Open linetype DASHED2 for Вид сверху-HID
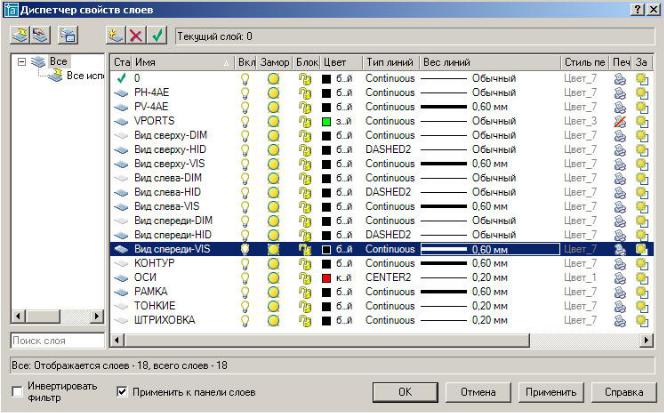 [388, 150]
